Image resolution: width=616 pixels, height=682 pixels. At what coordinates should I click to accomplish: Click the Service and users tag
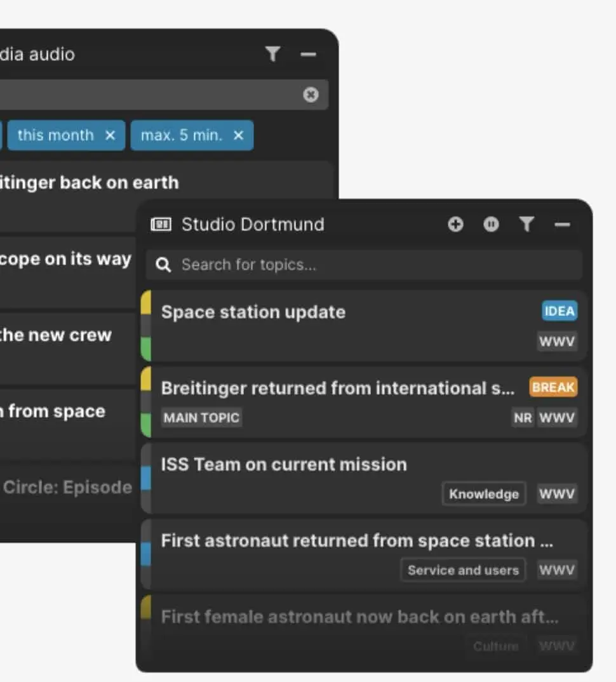point(463,570)
